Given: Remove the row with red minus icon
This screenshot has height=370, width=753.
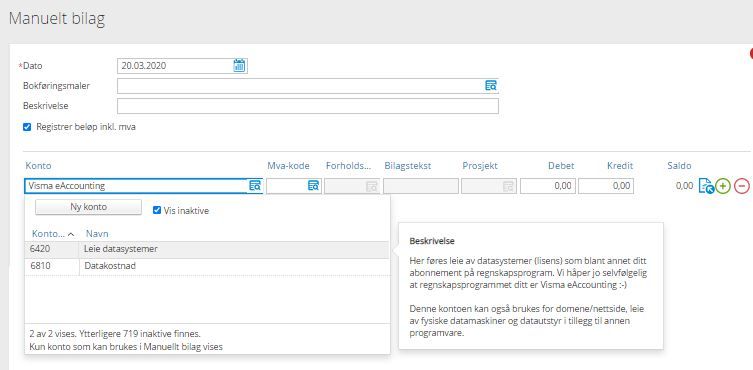Looking at the screenshot, I should [x=741, y=185].
